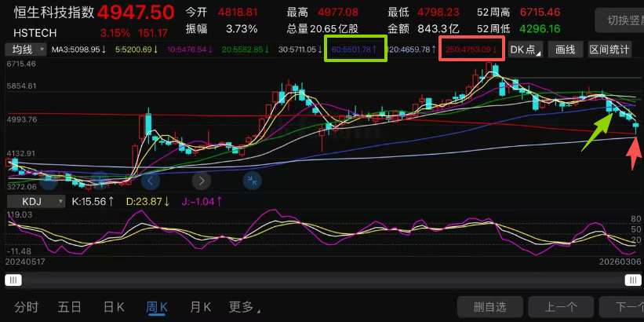This screenshot has height=322, width=644.
Task: Click the 4132.91 price axis label
Action: (x=22, y=153)
